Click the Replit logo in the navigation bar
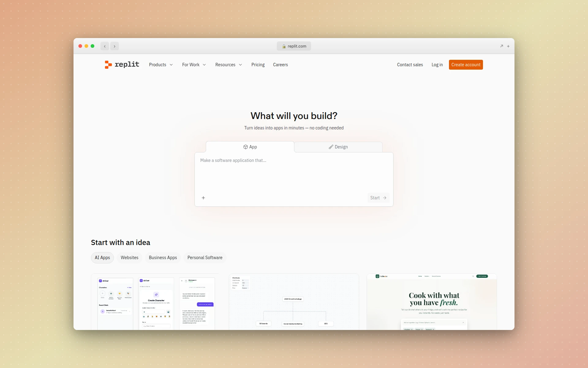 [121, 64]
